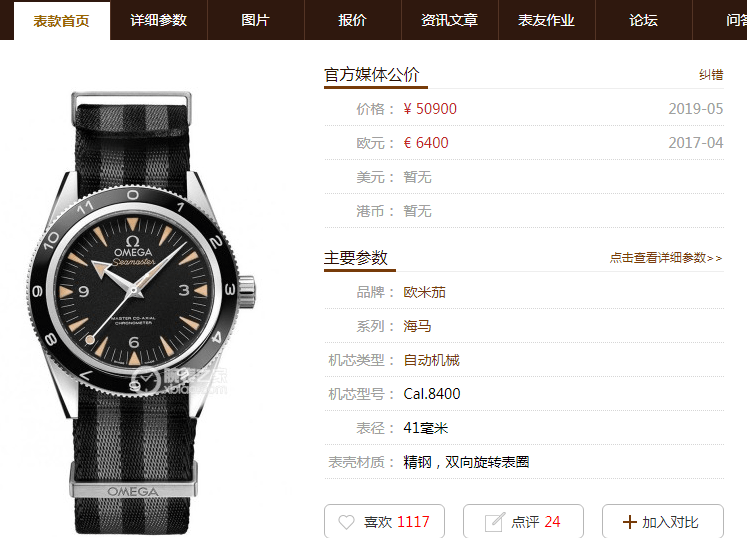Click the 点评 24 button

pos(523,522)
